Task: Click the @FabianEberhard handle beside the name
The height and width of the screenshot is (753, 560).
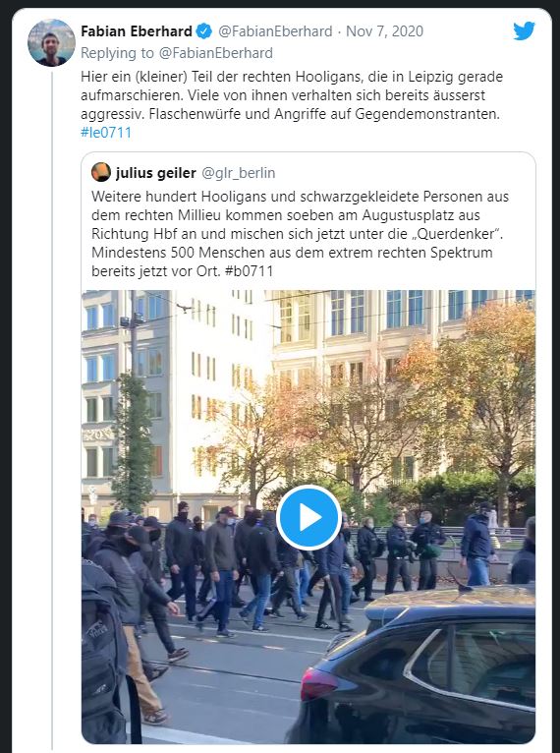Action: click(275, 31)
